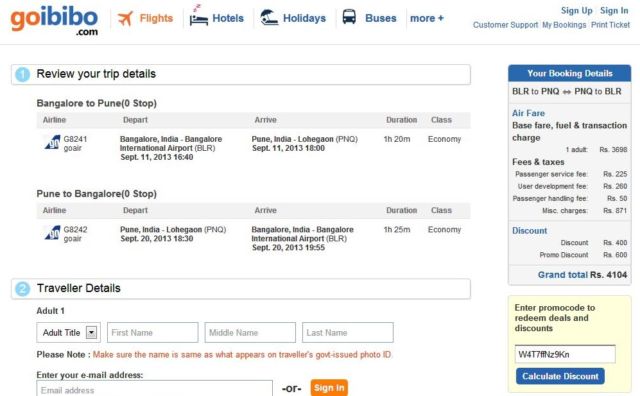Open the My Bookings link
This screenshot has width=640, height=396.
pos(564,25)
